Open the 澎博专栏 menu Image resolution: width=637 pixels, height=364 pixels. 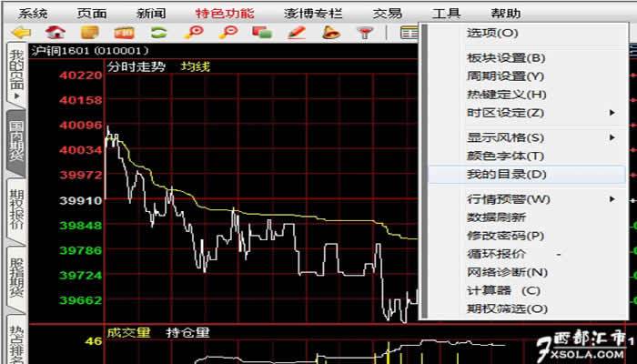coord(313,14)
